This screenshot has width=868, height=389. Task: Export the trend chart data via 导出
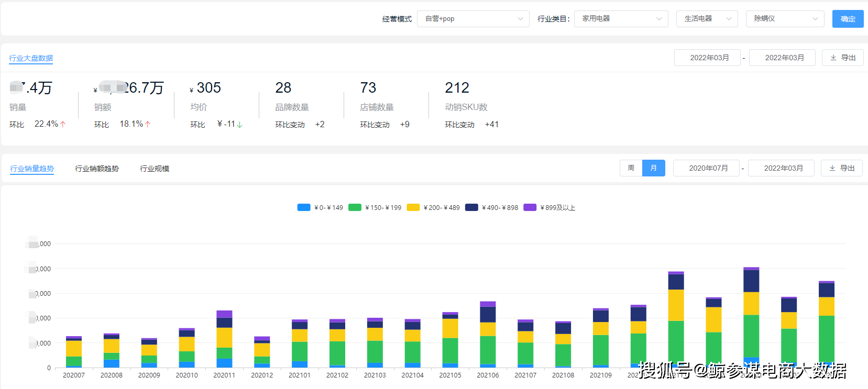coord(841,168)
